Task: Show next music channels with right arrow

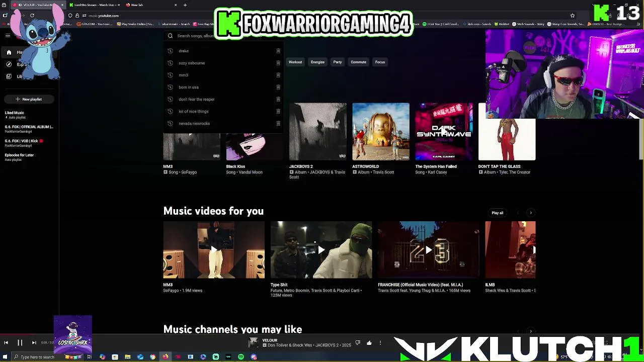Action: [x=531, y=331]
